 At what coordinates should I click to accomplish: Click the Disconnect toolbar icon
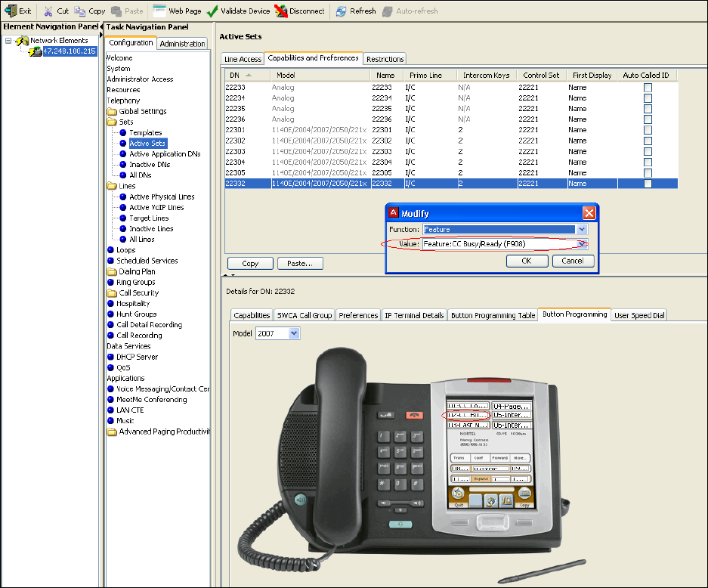[281, 11]
